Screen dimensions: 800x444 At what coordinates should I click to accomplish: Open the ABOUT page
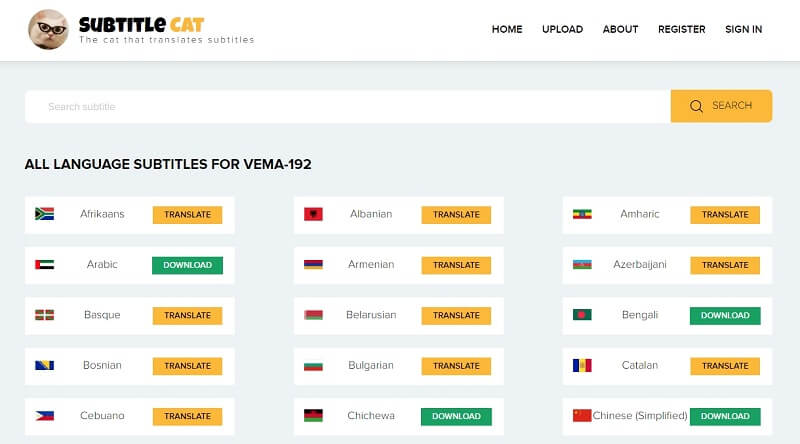620,30
